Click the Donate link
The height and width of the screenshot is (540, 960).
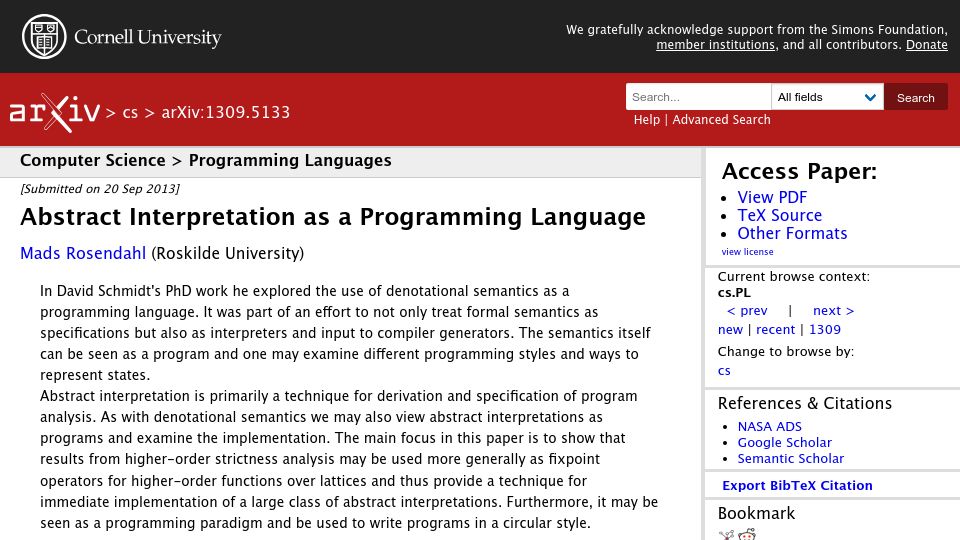tap(926, 45)
